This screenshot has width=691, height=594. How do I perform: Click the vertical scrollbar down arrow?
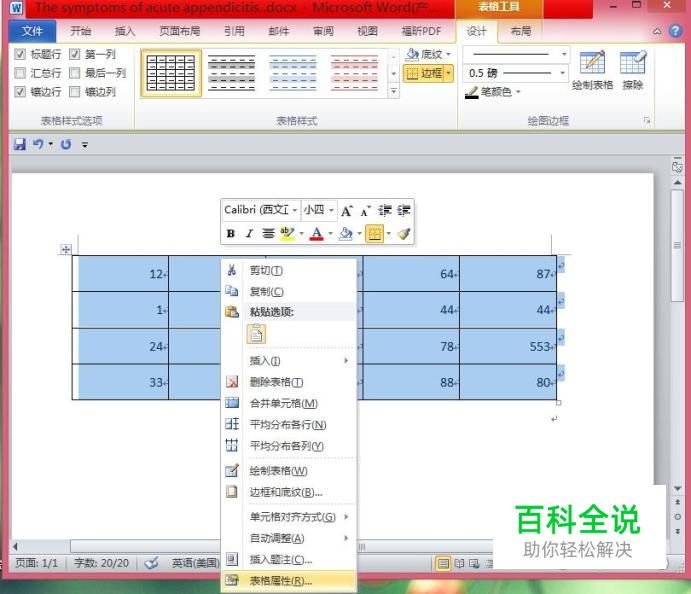coord(677,488)
